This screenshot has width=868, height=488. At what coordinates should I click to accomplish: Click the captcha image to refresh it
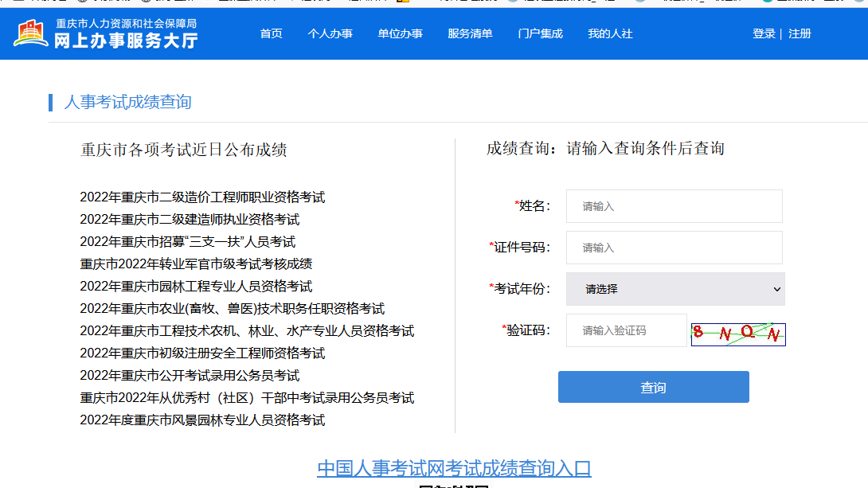[737, 334]
